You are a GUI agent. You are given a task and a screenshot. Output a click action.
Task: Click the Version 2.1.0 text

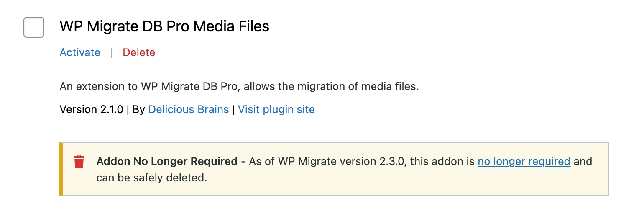click(x=92, y=109)
